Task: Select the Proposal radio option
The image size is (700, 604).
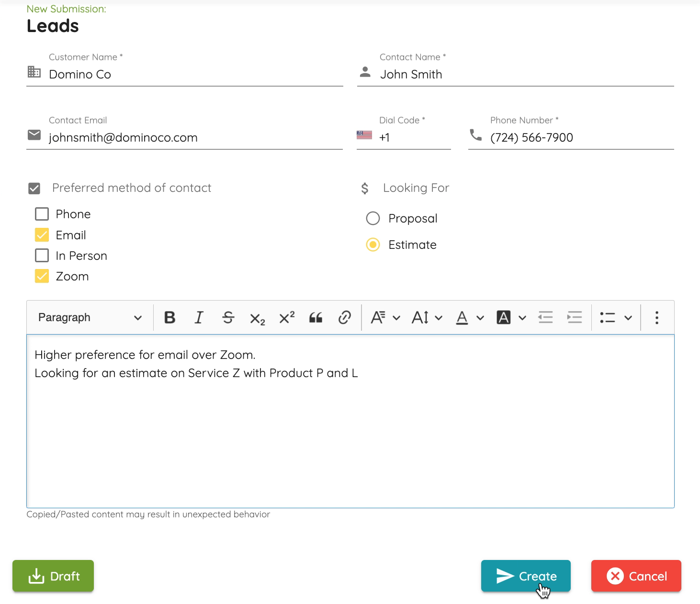Action: coord(373,218)
